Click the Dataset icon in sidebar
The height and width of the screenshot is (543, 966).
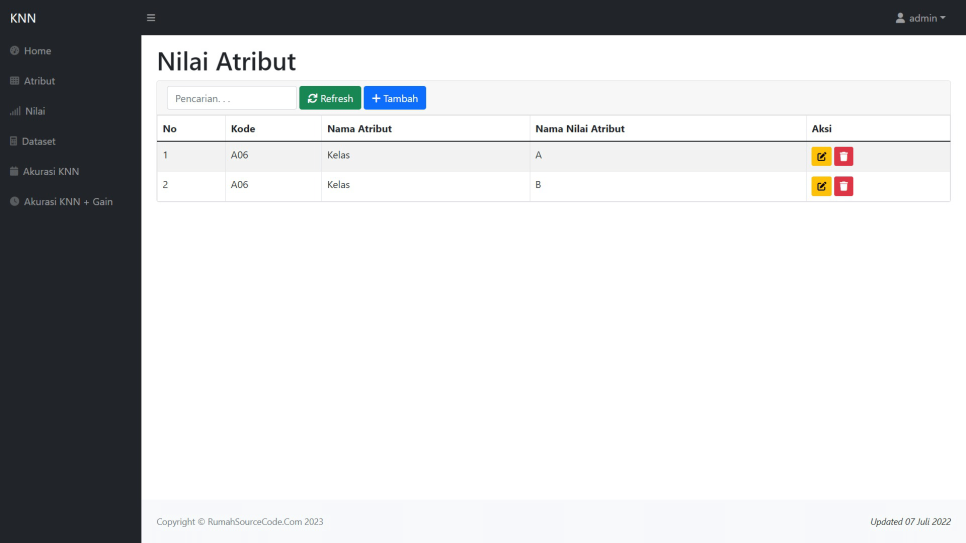pos(14,141)
